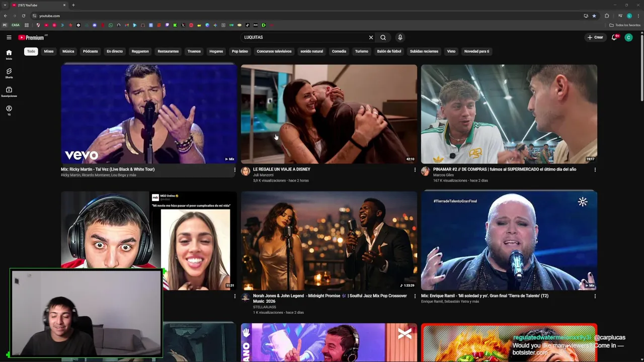Open the notifications bell
This screenshot has width=644, height=362.
pos(614,37)
